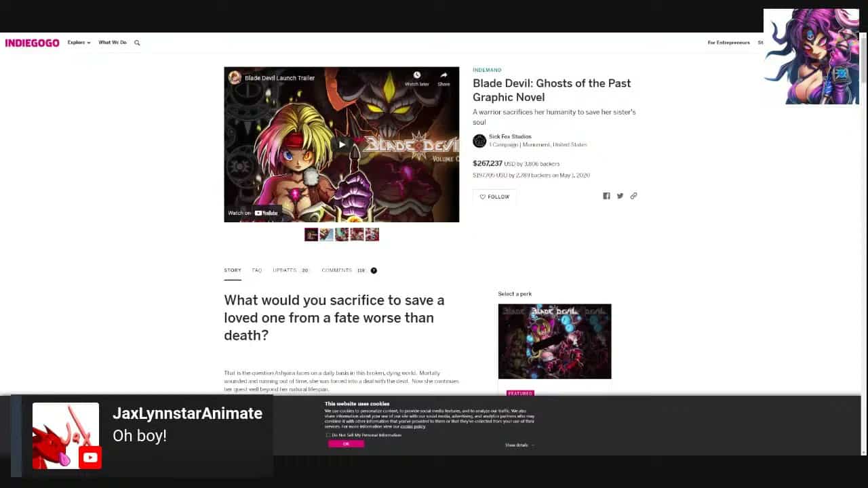Select the first gallery thumbnail below video
Image resolution: width=868 pixels, height=488 pixels.
[311, 235]
